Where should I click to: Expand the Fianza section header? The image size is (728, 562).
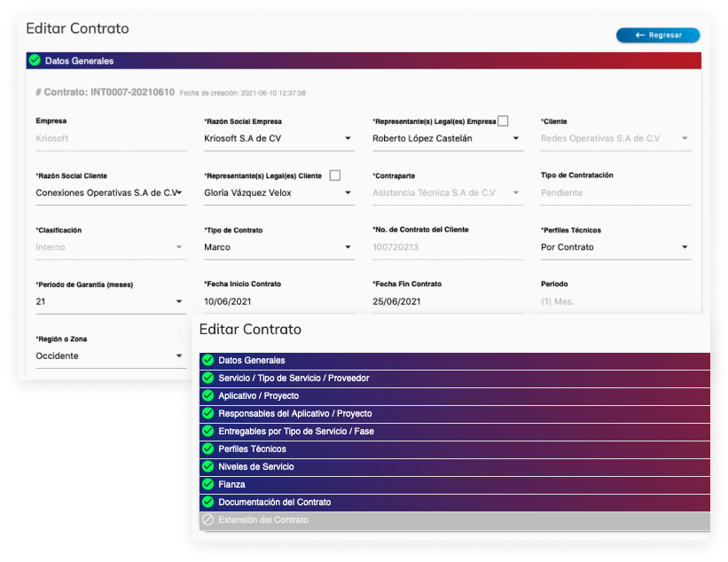click(452, 484)
